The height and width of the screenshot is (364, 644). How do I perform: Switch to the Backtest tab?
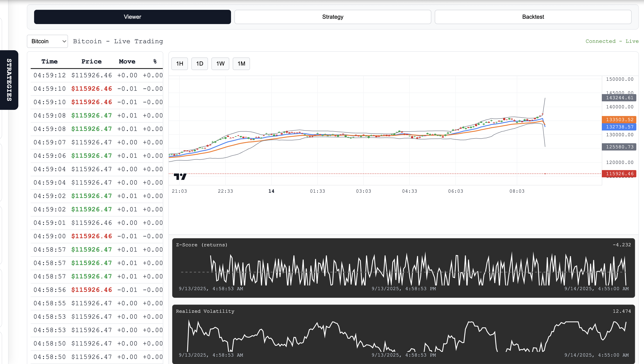533,17
